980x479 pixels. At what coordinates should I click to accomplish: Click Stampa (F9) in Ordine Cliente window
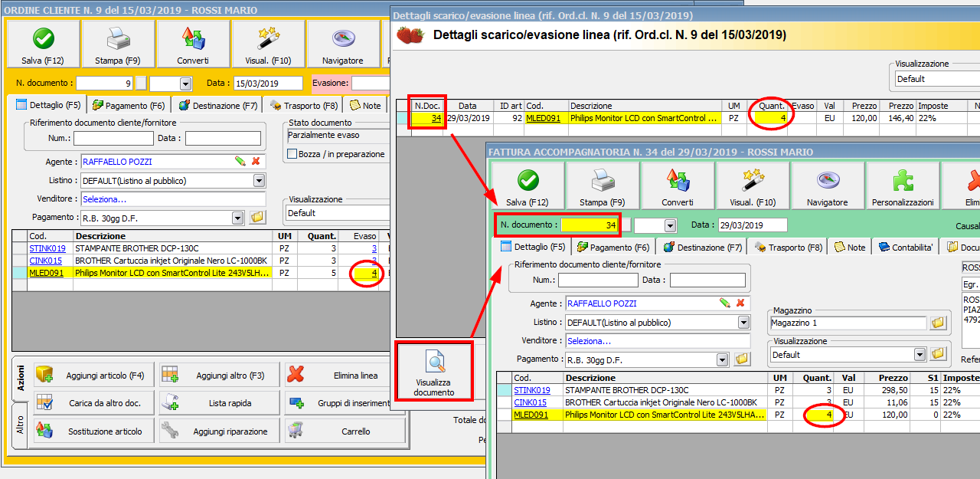(118, 44)
